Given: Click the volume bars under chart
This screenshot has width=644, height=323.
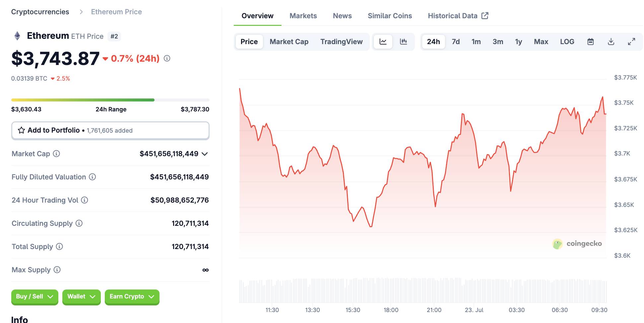Looking at the screenshot, I should 423,291.
